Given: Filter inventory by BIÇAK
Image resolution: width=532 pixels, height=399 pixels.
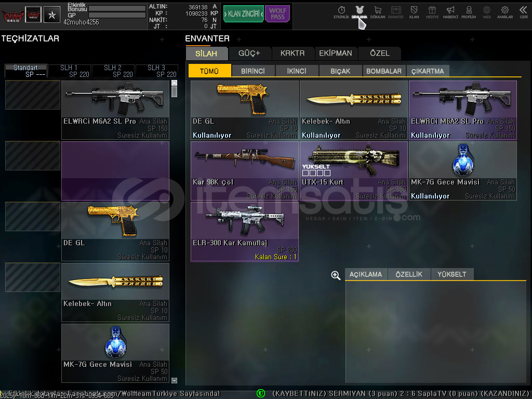Looking at the screenshot, I should point(340,71).
